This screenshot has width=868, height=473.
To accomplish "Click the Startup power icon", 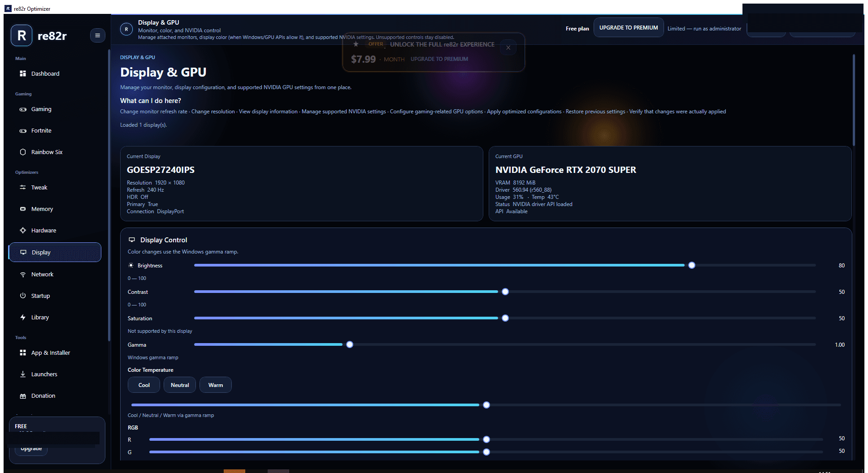I will [23, 296].
